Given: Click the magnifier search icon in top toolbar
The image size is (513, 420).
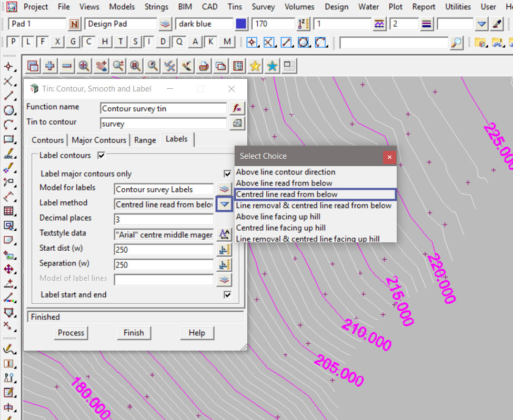Looking at the screenshot, I should [x=457, y=43].
